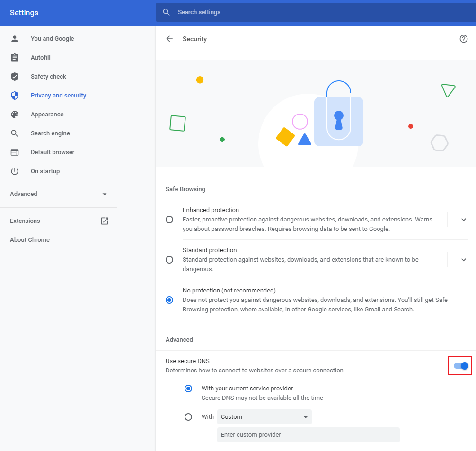
Task: Choose the With your current service provider option
Action: click(188, 388)
